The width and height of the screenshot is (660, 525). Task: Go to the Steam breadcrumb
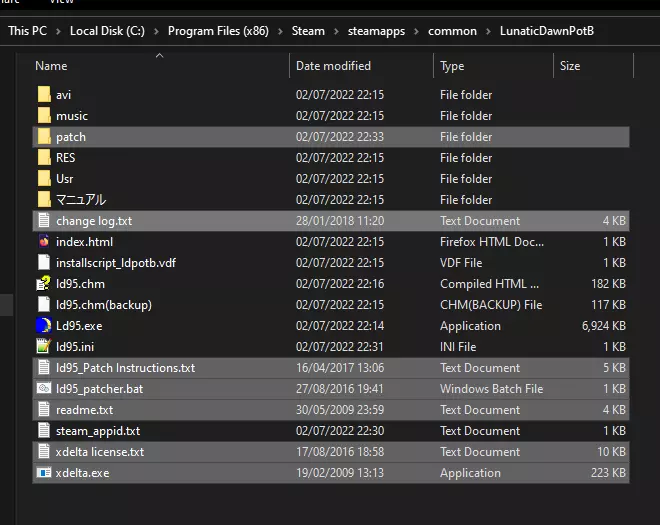click(x=308, y=31)
